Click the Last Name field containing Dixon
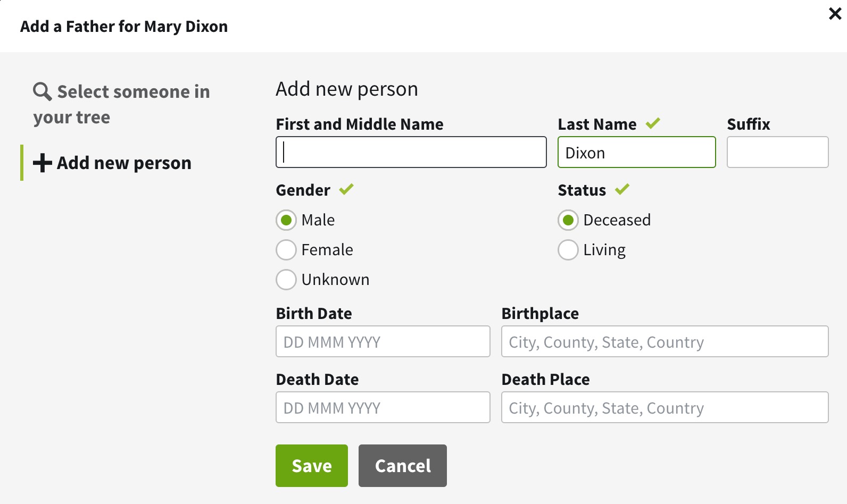 point(636,153)
